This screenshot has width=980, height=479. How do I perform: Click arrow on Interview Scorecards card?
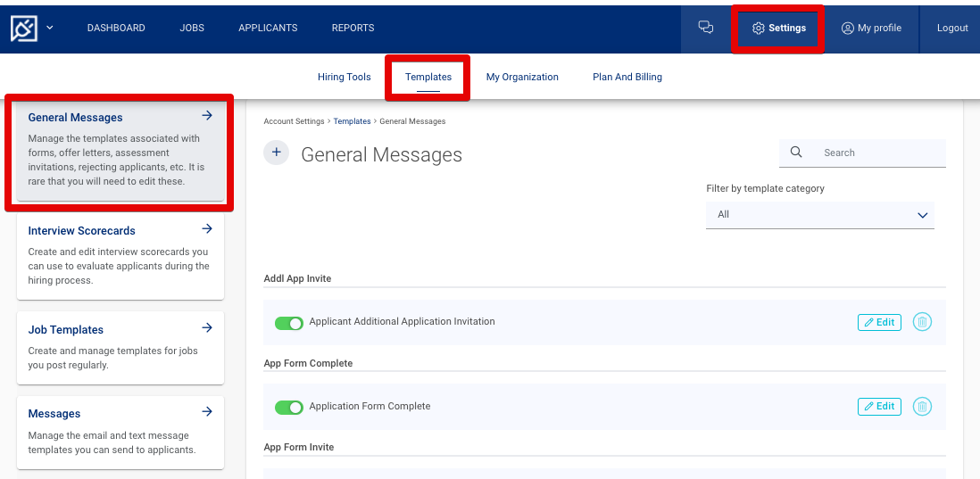point(207,229)
